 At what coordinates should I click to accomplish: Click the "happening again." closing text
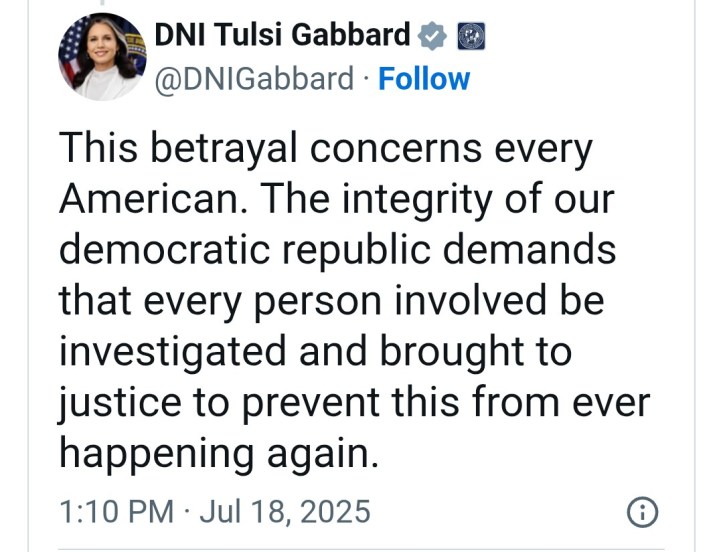click(x=219, y=454)
